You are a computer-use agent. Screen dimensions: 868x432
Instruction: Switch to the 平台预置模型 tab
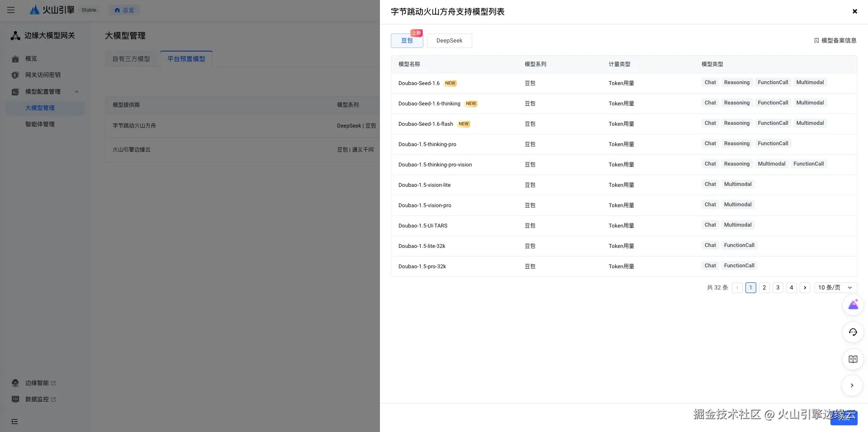[186, 59]
